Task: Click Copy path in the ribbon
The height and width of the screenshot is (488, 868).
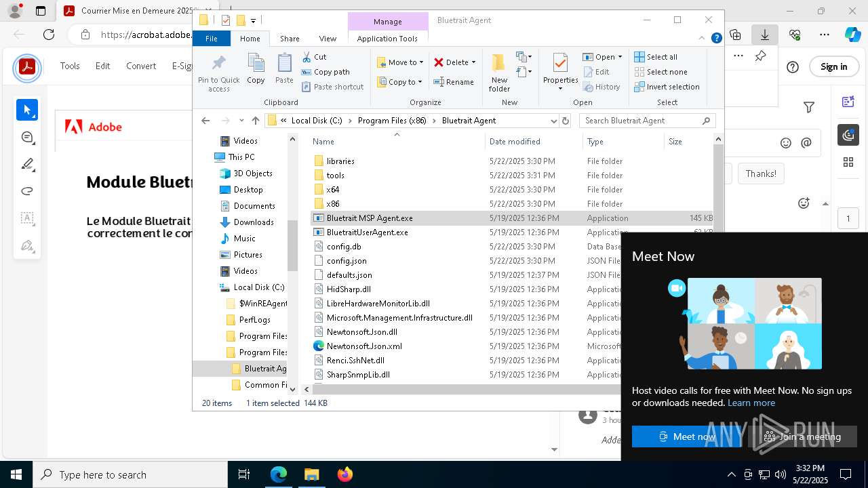Action: click(x=325, y=72)
